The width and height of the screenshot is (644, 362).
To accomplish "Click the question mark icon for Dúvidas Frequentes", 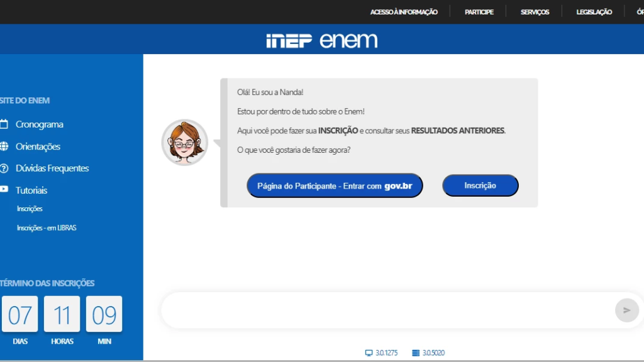I will click(x=4, y=168).
